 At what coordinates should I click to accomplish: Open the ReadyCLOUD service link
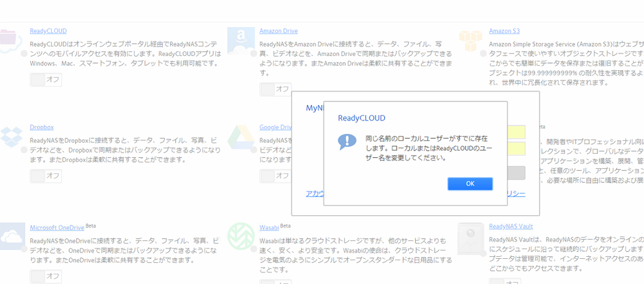click(48, 31)
